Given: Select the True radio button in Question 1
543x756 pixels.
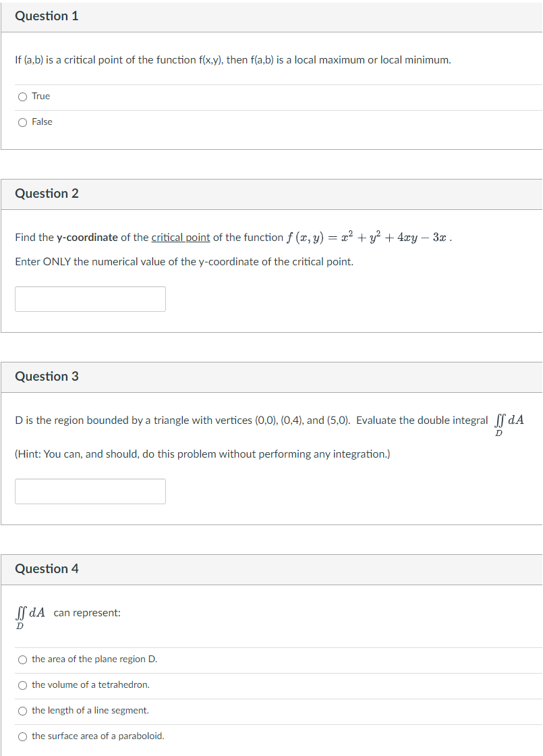Looking at the screenshot, I should click(x=22, y=96).
